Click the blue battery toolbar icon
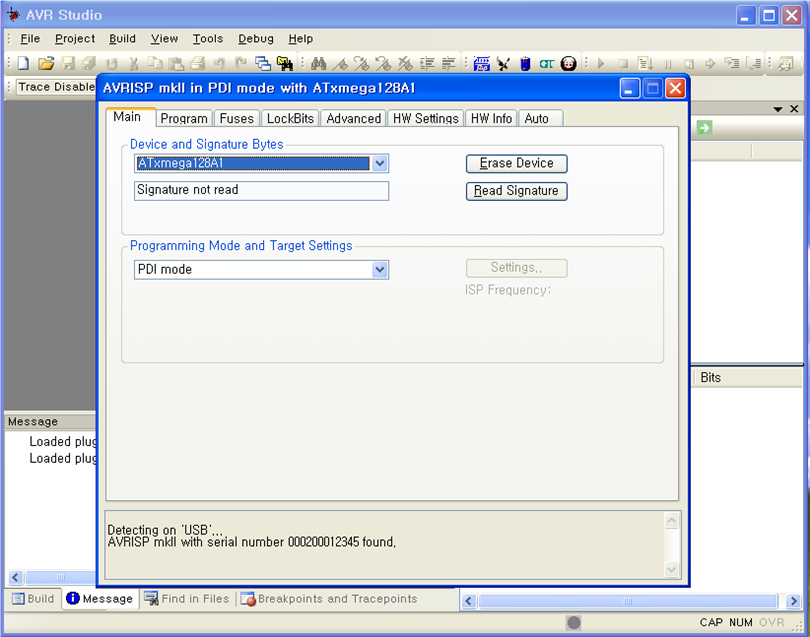The height and width of the screenshot is (637, 810). 525,64
